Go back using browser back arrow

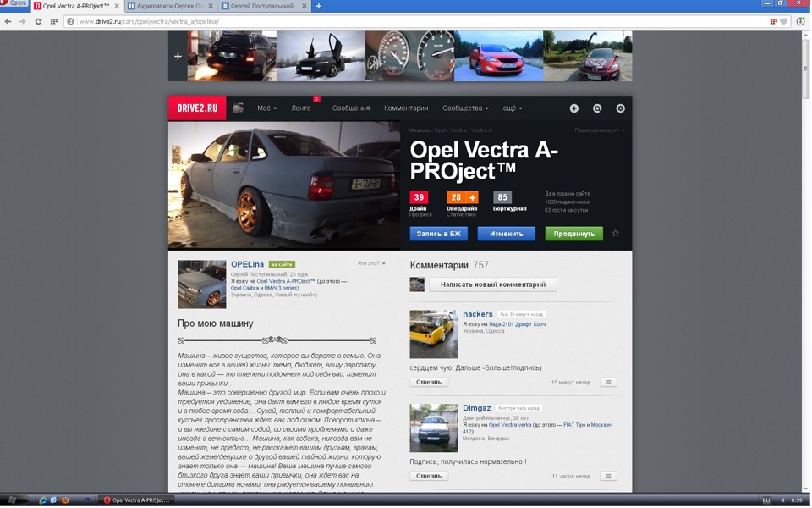pyautogui.click(x=8, y=21)
